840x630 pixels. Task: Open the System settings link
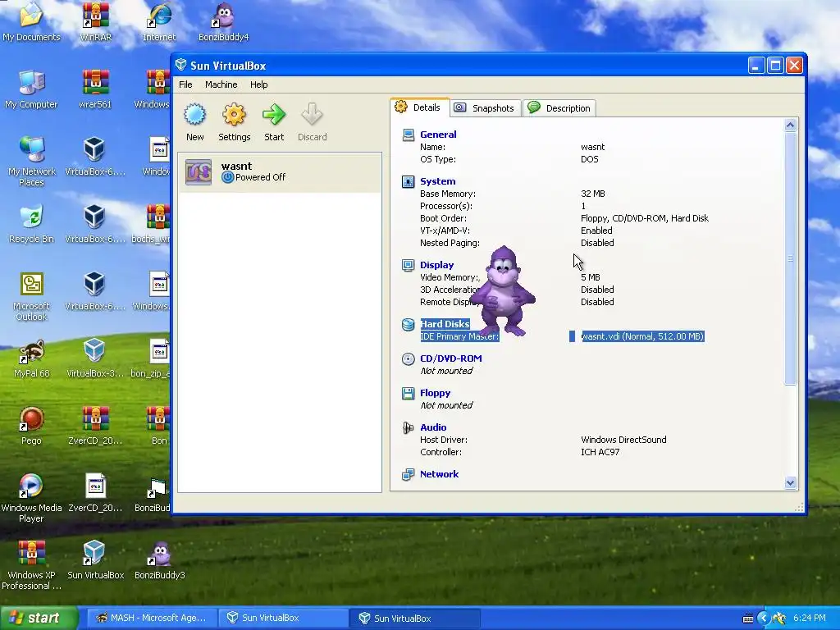(438, 181)
